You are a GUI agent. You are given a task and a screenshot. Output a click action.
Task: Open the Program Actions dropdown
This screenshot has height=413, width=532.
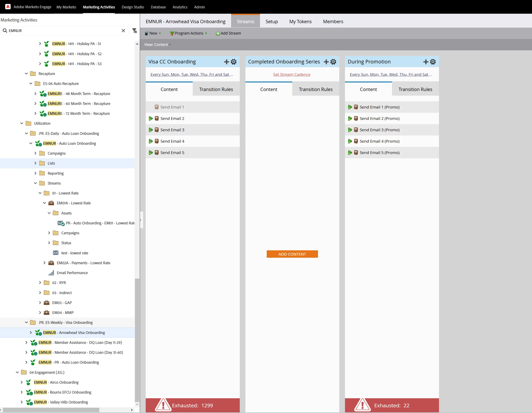[x=189, y=33]
